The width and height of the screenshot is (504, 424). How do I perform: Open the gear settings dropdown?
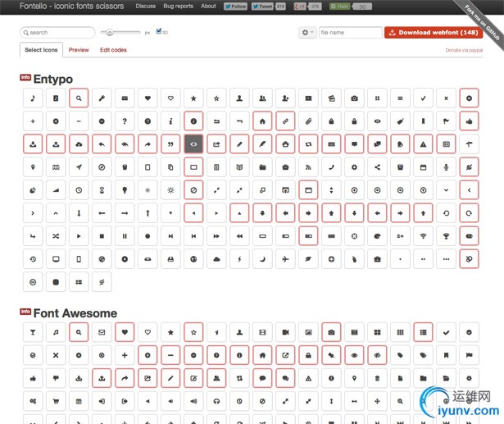point(307,33)
